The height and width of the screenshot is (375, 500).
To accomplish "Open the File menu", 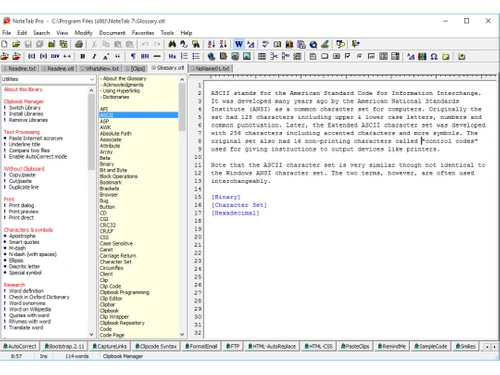I will 7,33.
